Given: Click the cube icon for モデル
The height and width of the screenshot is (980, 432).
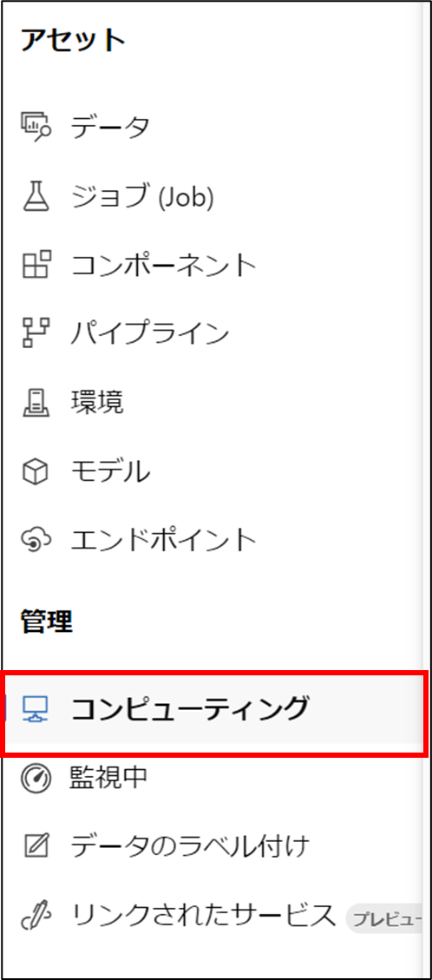Looking at the screenshot, I should [36, 470].
